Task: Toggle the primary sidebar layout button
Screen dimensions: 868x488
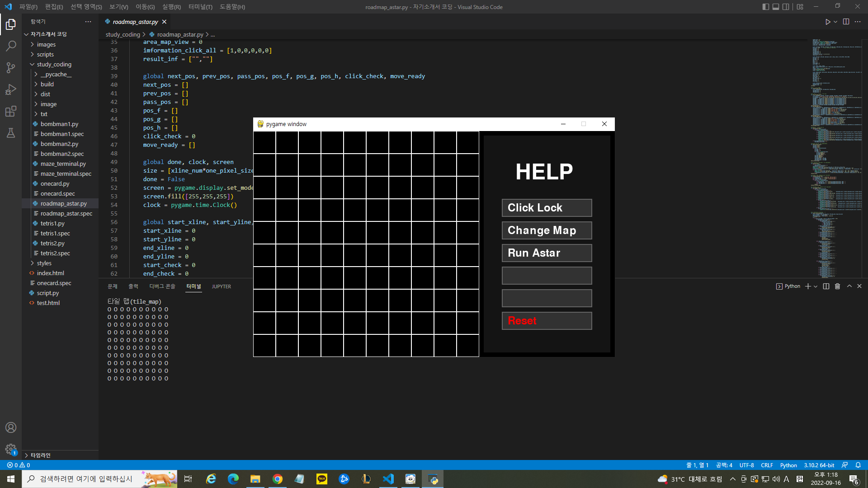Action: pyautogui.click(x=765, y=7)
